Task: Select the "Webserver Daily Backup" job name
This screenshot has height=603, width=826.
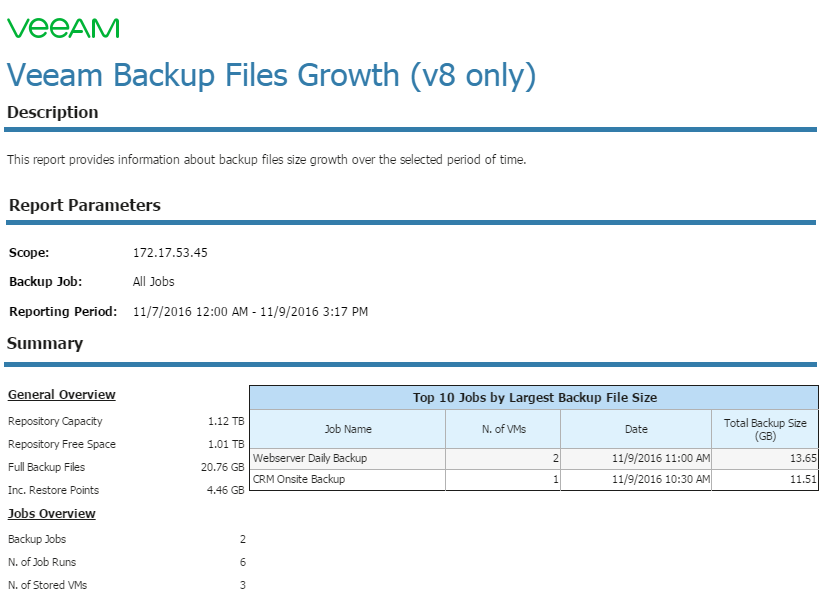Action: tap(310, 458)
